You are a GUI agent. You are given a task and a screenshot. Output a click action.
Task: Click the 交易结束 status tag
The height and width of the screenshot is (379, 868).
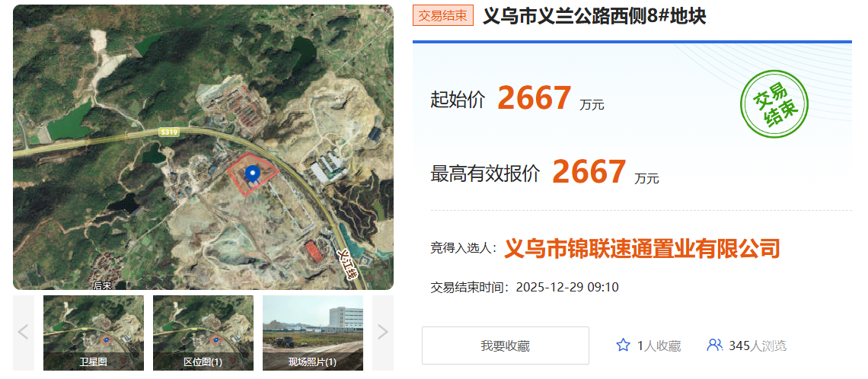pyautogui.click(x=443, y=15)
